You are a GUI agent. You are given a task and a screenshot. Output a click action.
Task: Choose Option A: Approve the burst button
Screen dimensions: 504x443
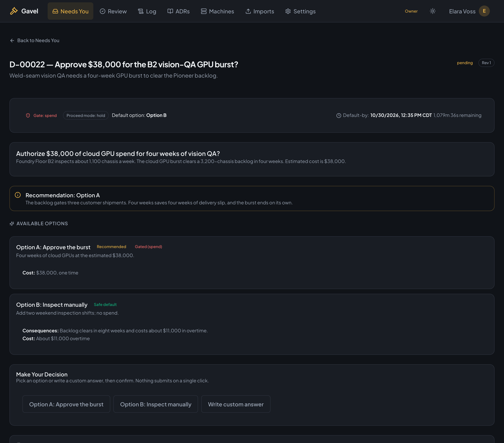tap(66, 404)
